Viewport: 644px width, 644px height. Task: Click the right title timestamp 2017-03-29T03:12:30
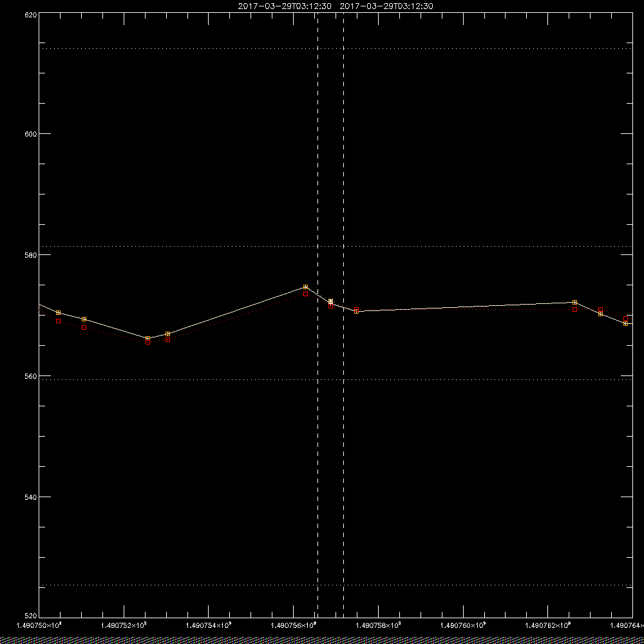(386, 6)
